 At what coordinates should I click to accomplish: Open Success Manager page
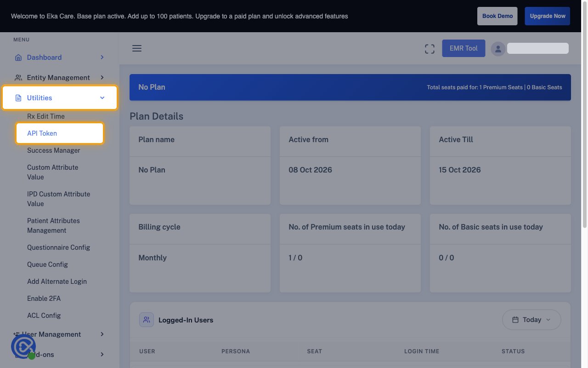click(54, 150)
